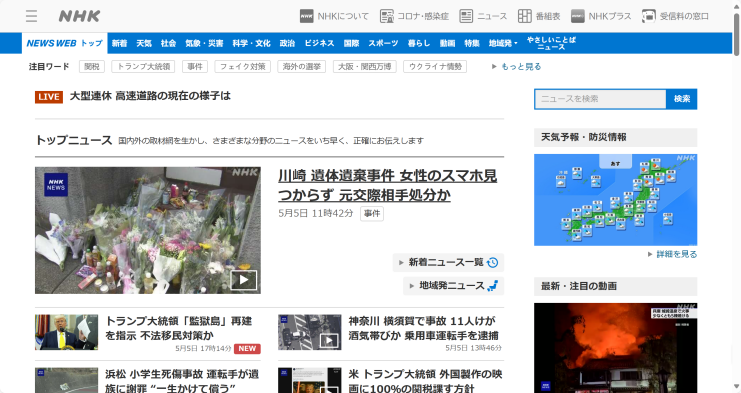Open 政治 navigation tab
Screen dimensions: 741x393
[x=287, y=43]
